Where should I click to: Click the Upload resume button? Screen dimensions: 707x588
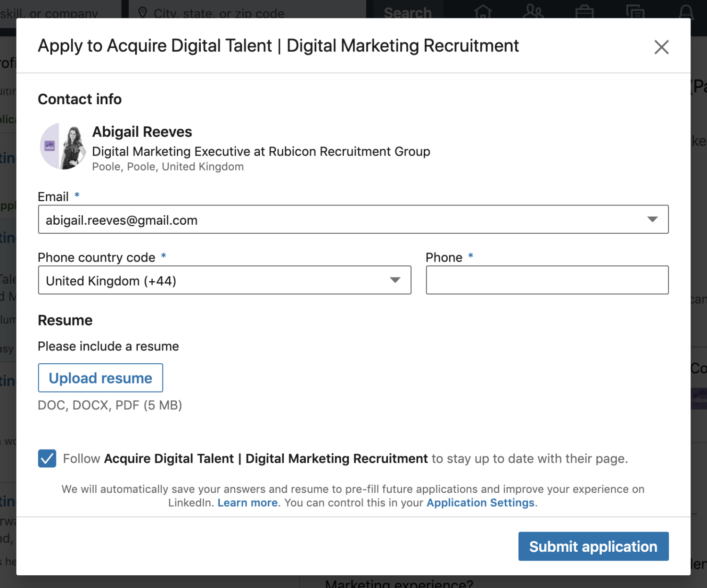[100, 378]
